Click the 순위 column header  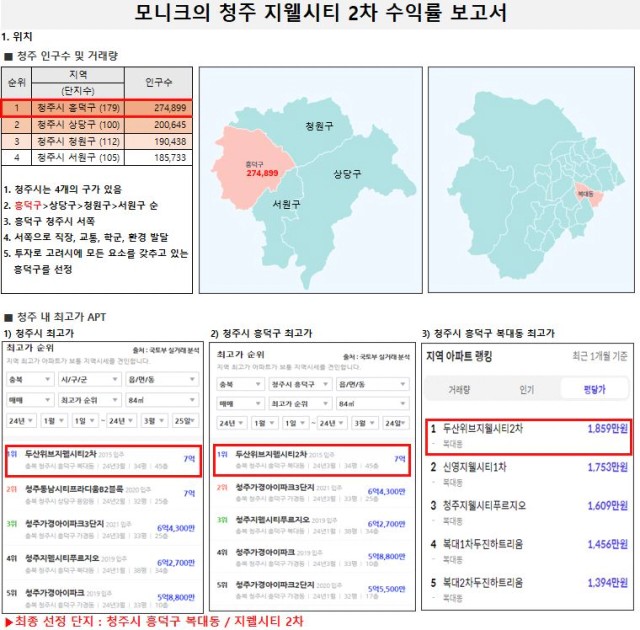17,82
